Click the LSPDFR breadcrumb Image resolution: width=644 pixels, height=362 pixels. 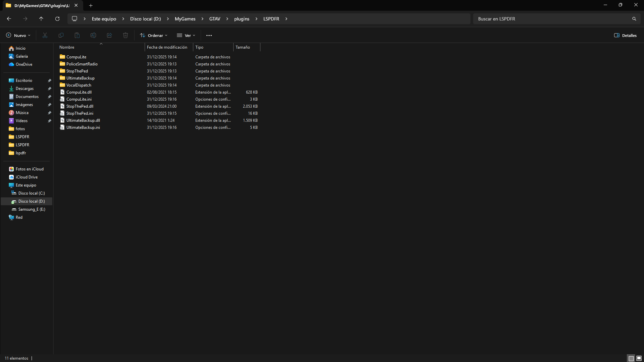271,19
